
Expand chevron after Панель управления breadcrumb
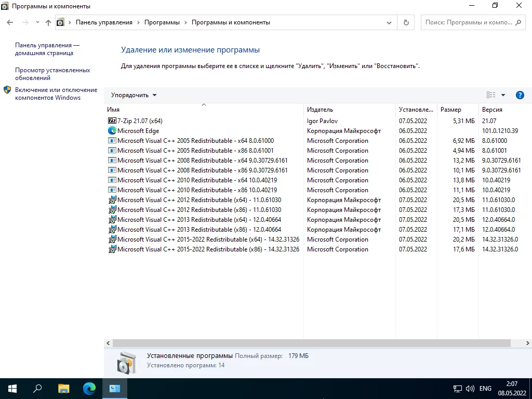click(x=138, y=22)
